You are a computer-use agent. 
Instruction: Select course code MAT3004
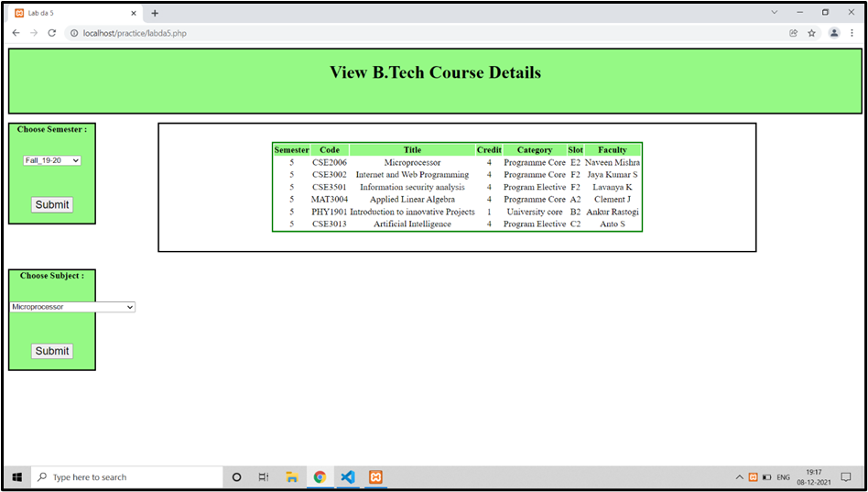pyautogui.click(x=330, y=200)
